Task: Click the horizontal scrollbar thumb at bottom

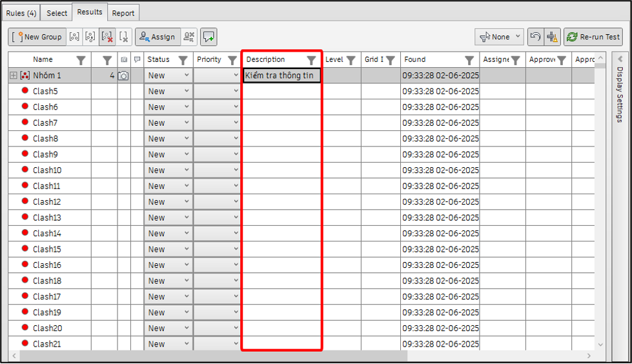Action: click(214, 356)
